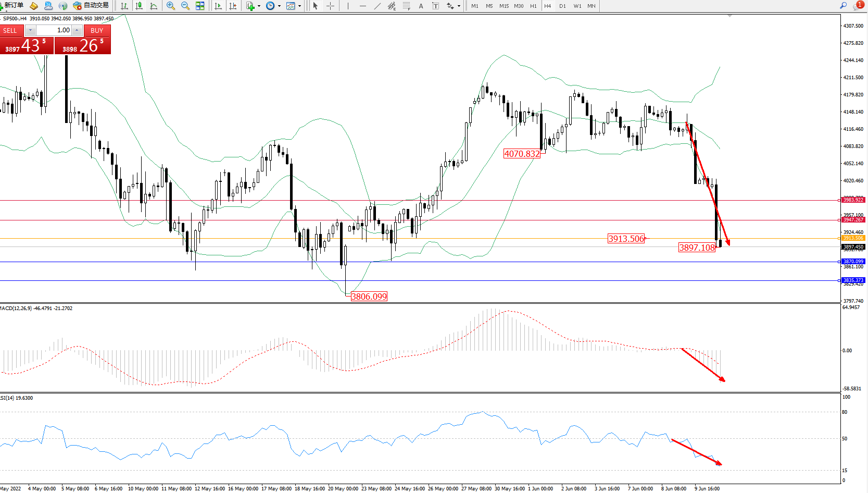This screenshot has width=868, height=493.
Task: Click the Zoom In magnifier icon
Action: click(170, 6)
